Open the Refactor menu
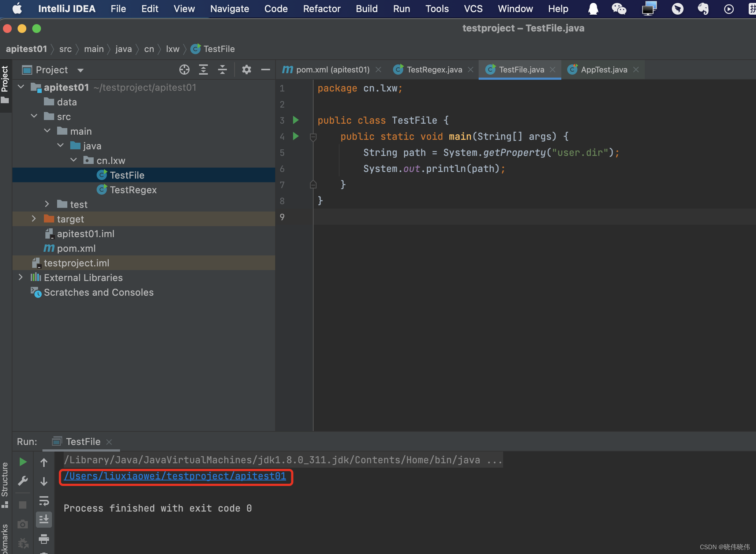 [321, 9]
